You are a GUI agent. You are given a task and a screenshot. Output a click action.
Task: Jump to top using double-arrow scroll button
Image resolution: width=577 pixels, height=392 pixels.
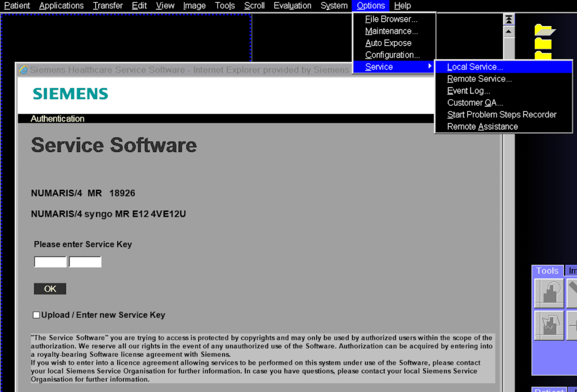coord(509,19)
